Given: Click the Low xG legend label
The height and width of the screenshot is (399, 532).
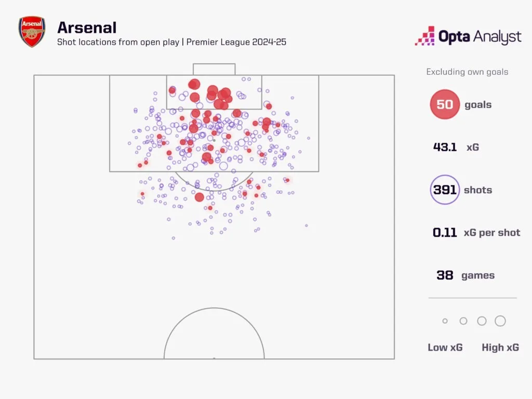Looking at the screenshot, I should click(x=445, y=348).
